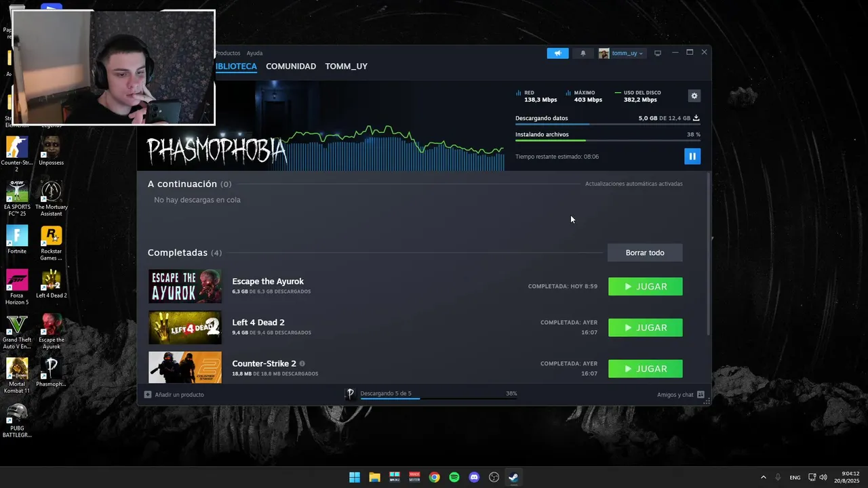Click the ENG language indicator
The width and height of the screenshot is (868, 488).
tap(795, 478)
